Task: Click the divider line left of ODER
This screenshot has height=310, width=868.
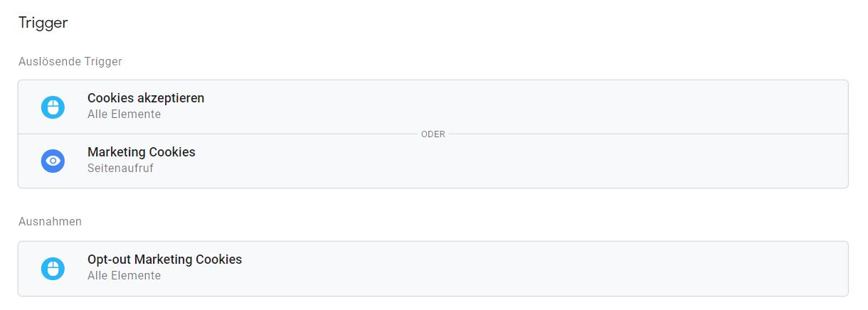Action: pos(218,134)
